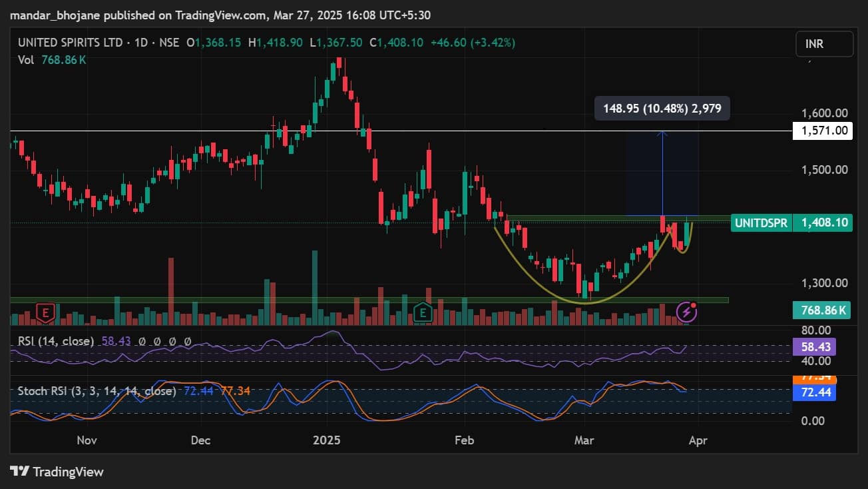Click the 1,571.00 horizontal line price label
This screenshot has width=868, height=489.
tap(823, 131)
